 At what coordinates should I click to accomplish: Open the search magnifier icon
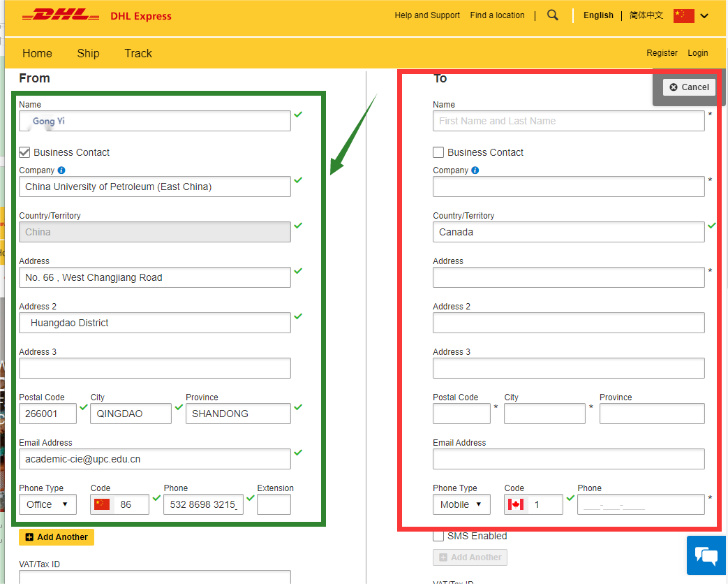(553, 15)
